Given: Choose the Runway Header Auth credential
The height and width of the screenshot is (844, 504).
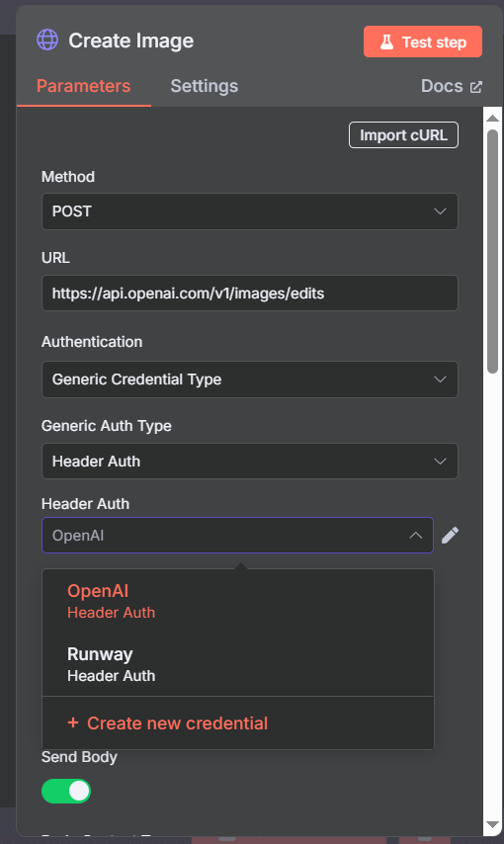Looking at the screenshot, I should pos(238,665).
